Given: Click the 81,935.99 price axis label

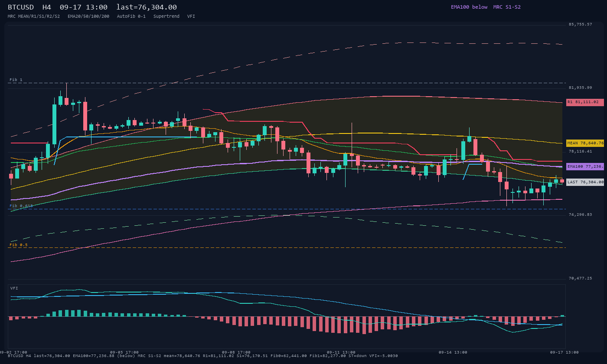Looking at the screenshot, I should pyautogui.click(x=581, y=88).
